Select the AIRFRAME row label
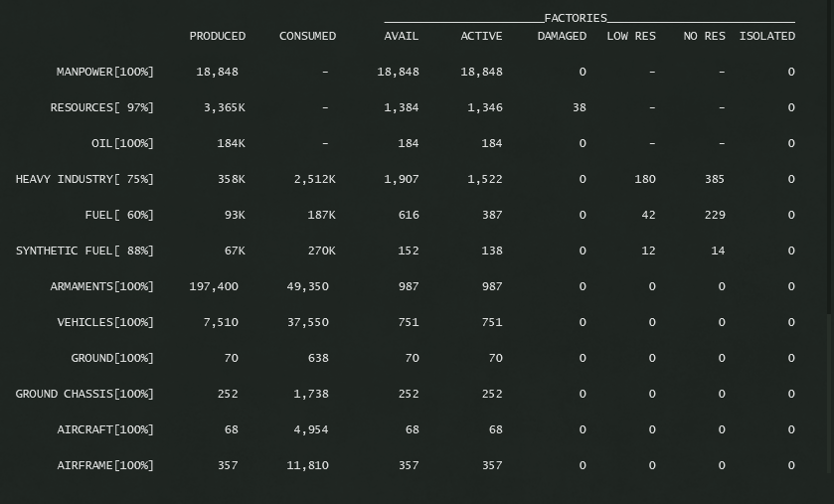834x504 pixels. pyautogui.click(x=105, y=465)
